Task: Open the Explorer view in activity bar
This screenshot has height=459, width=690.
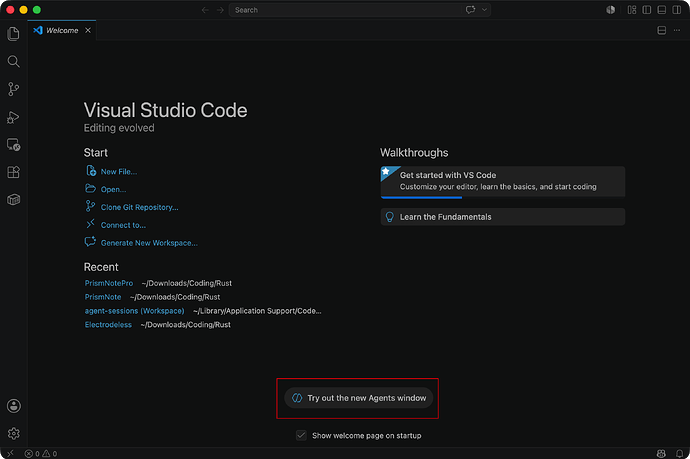Action: coord(14,34)
